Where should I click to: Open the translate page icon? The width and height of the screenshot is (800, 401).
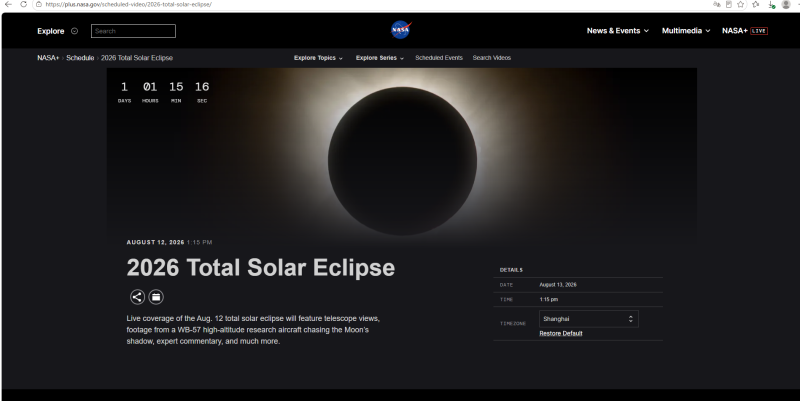pyautogui.click(x=716, y=4)
